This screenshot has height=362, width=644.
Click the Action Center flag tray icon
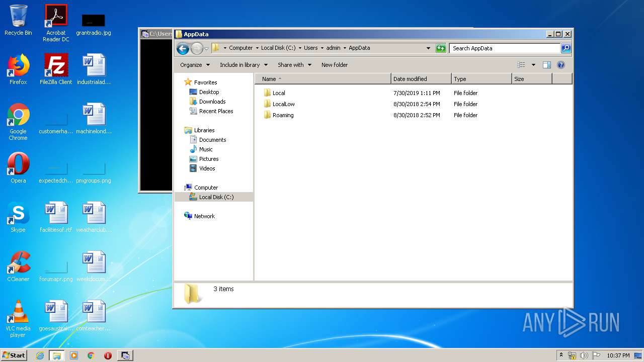[596, 355]
